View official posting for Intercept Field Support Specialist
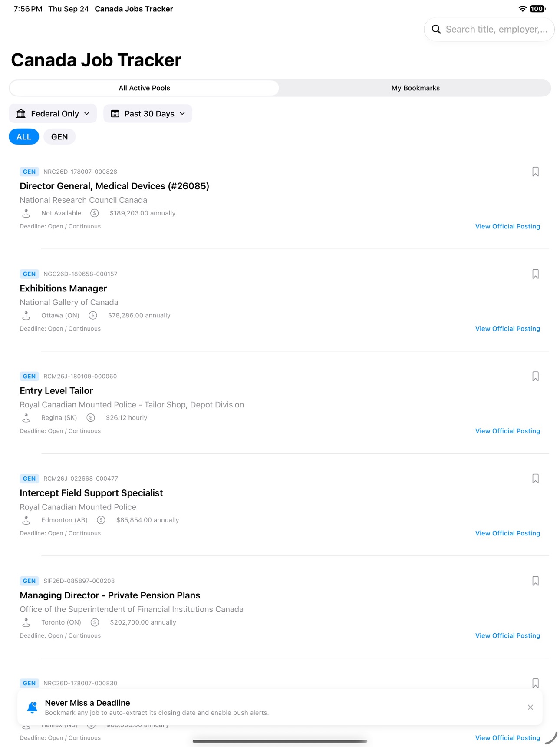The image size is (560, 747). (x=507, y=533)
